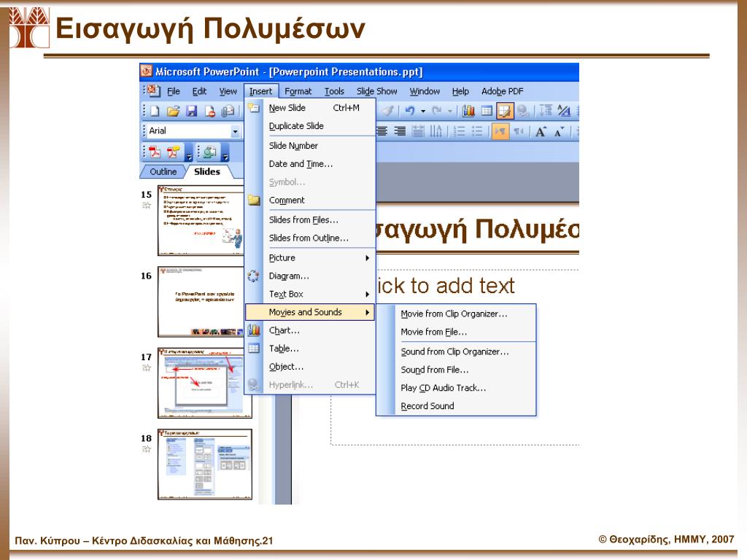Image resolution: width=747 pixels, height=560 pixels.
Task: Click the PowerPoint document icon beside File menu
Action: pos(153,90)
